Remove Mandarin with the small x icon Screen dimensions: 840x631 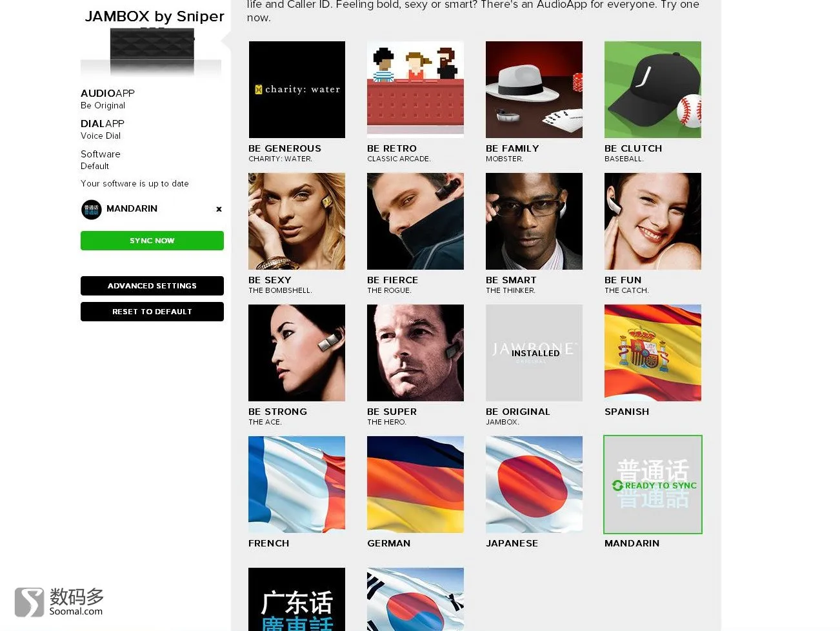point(219,209)
